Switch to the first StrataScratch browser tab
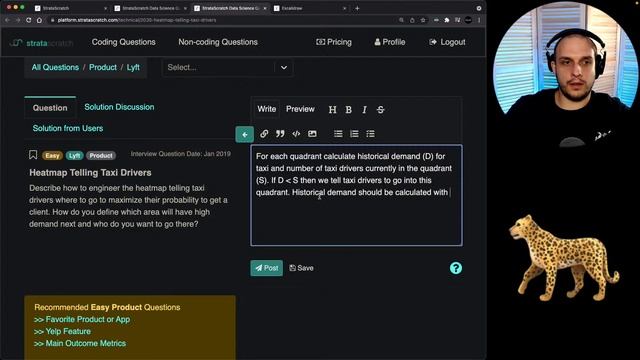640x360 pixels. click(x=70, y=8)
